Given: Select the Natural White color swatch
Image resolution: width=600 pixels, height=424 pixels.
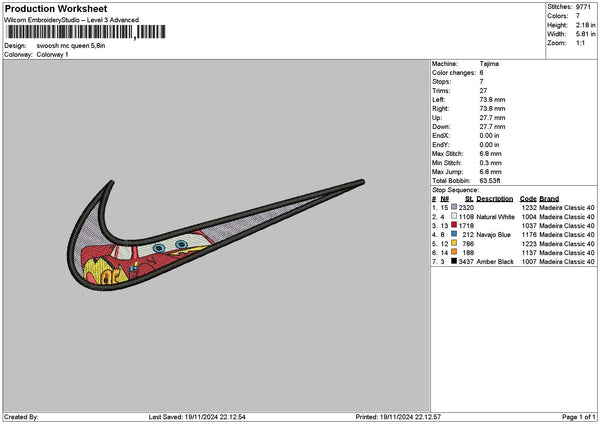Looking at the screenshot, I should 454,216.
